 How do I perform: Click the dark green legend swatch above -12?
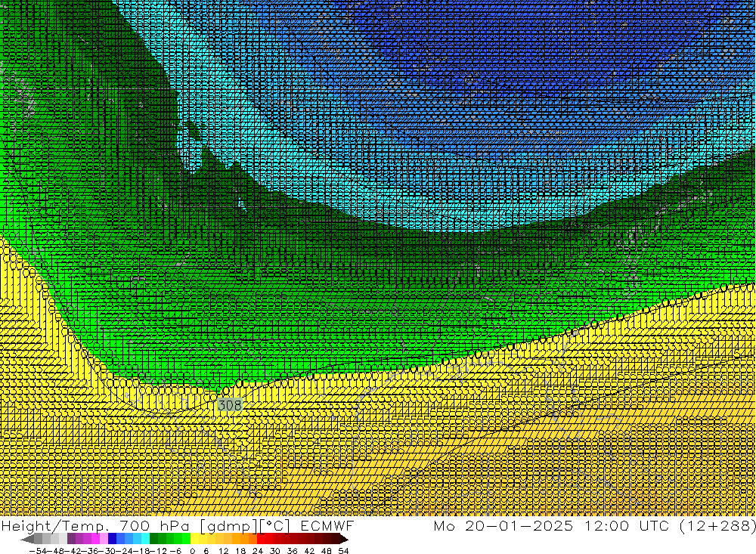coord(154,539)
